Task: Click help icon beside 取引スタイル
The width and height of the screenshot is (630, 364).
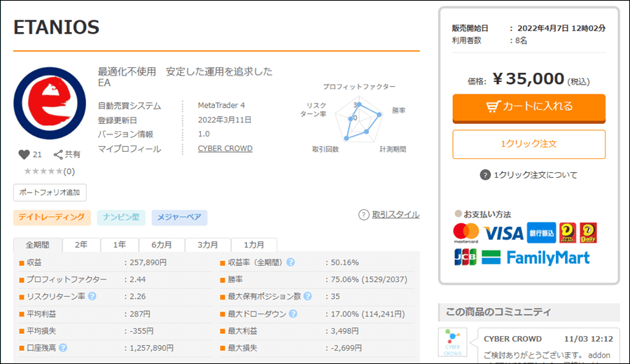Action: coord(363,215)
